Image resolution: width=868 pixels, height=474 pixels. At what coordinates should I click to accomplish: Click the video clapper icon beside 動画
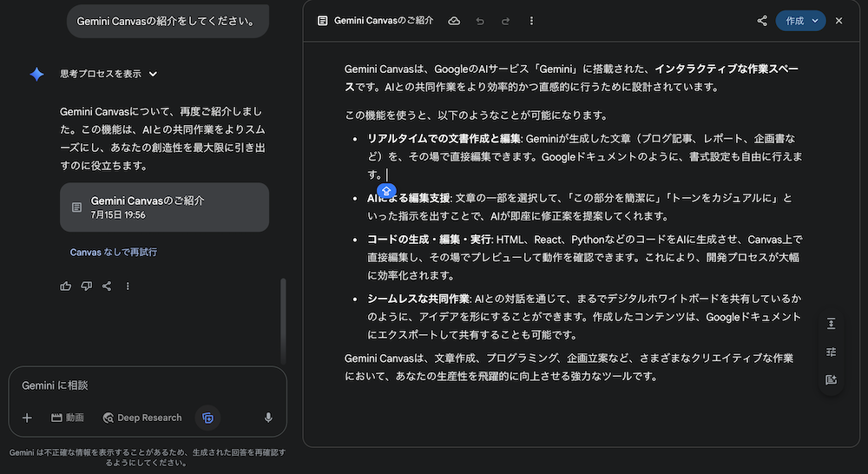(x=56, y=418)
